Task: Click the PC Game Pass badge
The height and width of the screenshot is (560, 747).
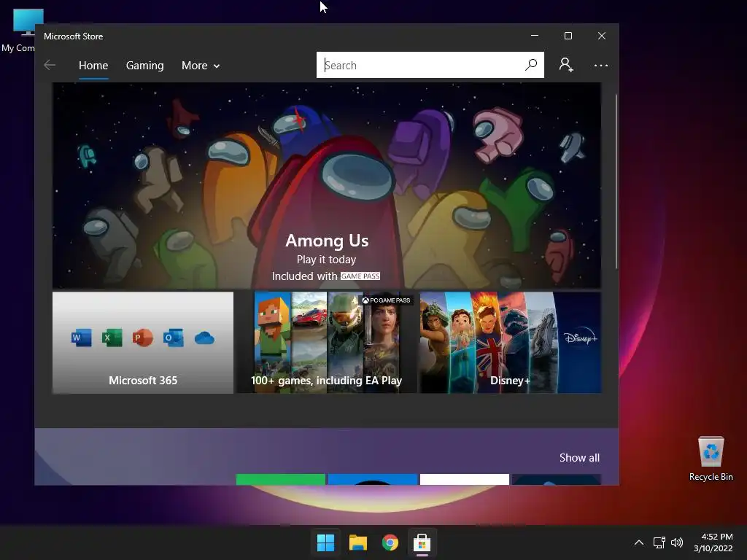Action: (386, 300)
